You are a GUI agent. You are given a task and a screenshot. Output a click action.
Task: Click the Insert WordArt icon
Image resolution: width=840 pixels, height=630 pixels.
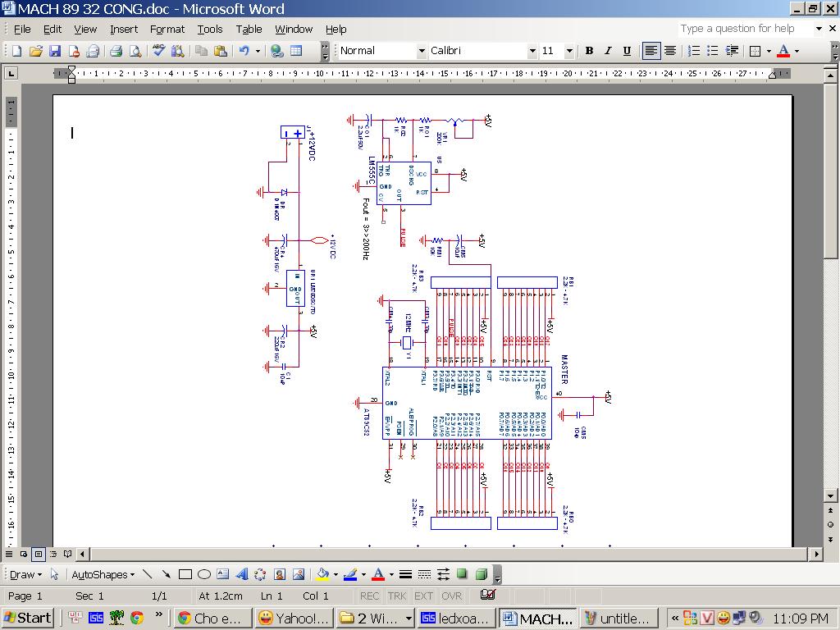pyautogui.click(x=242, y=574)
